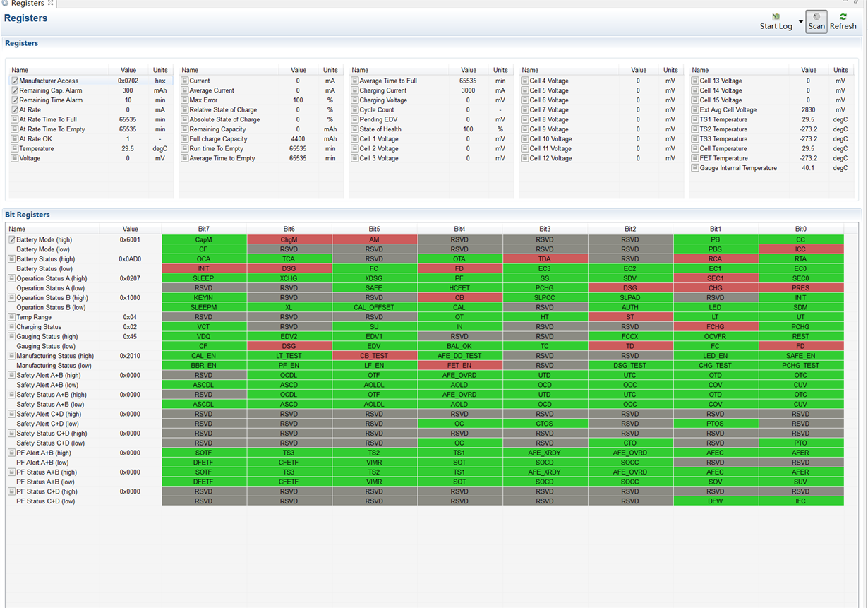Toggle the CC bit in Battery Mode
868x608 pixels.
click(801, 240)
